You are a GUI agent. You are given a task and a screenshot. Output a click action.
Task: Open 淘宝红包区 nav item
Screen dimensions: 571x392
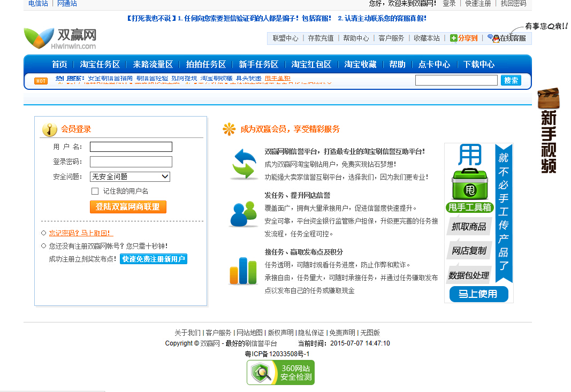coord(311,64)
